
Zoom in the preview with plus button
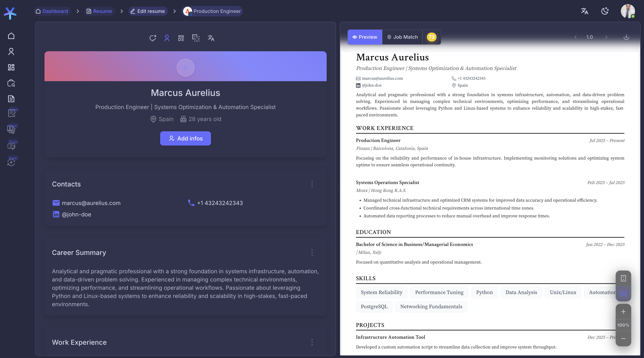tap(623, 312)
